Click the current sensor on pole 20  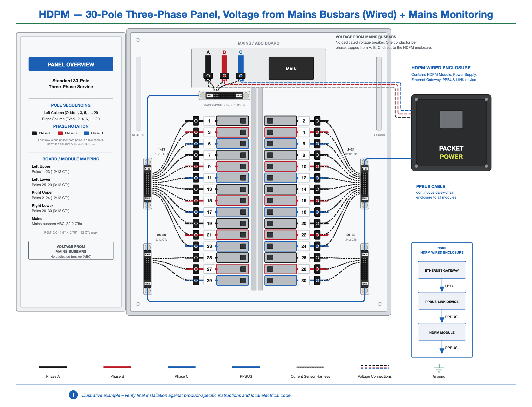317,223
